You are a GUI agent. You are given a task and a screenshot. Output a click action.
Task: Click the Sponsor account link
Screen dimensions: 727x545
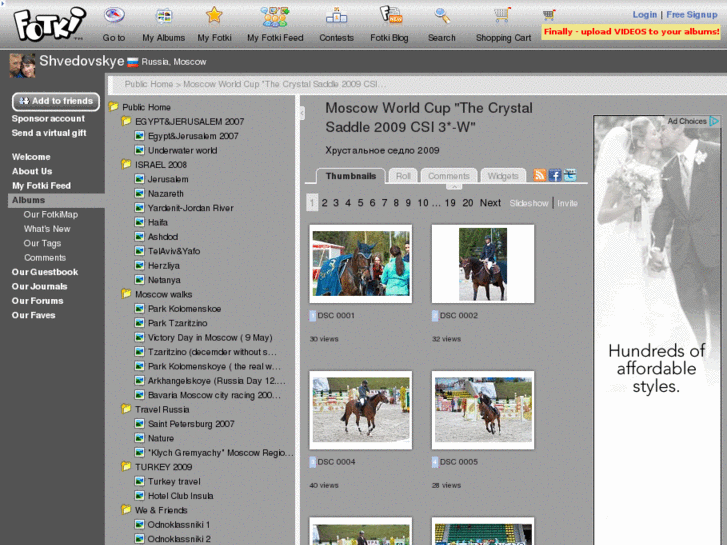tap(48, 119)
